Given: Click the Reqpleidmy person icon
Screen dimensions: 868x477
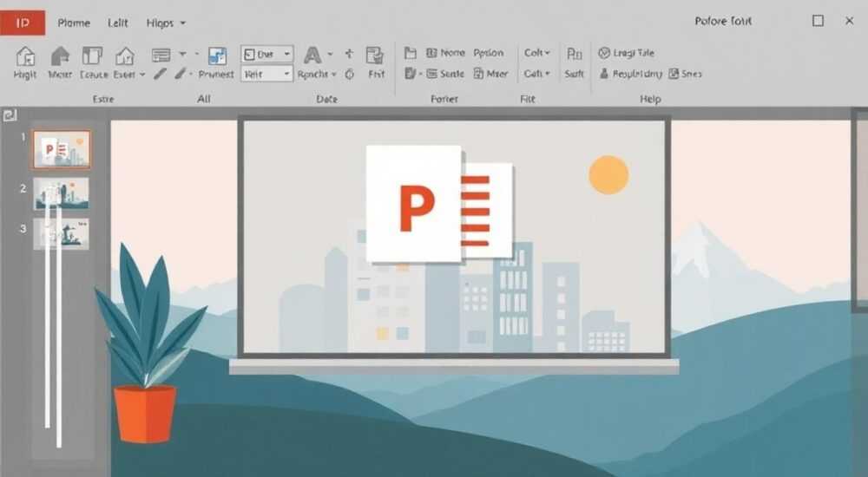Looking at the screenshot, I should pos(604,74).
